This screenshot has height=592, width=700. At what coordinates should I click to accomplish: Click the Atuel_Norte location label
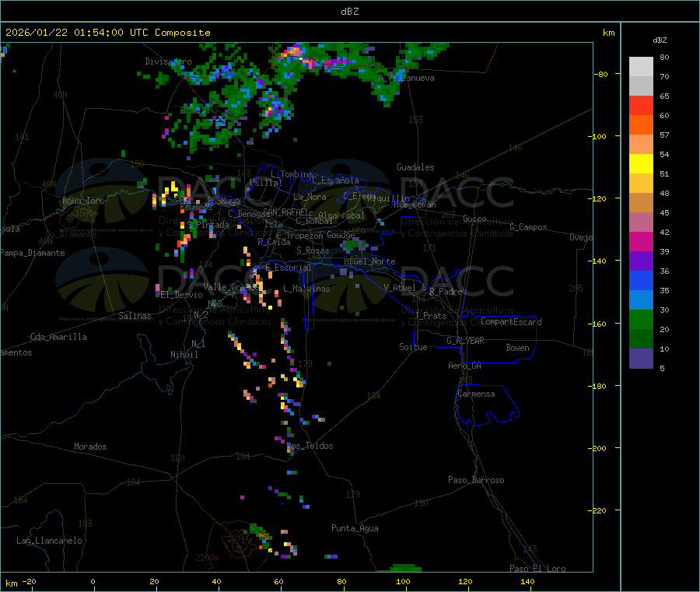(x=369, y=261)
